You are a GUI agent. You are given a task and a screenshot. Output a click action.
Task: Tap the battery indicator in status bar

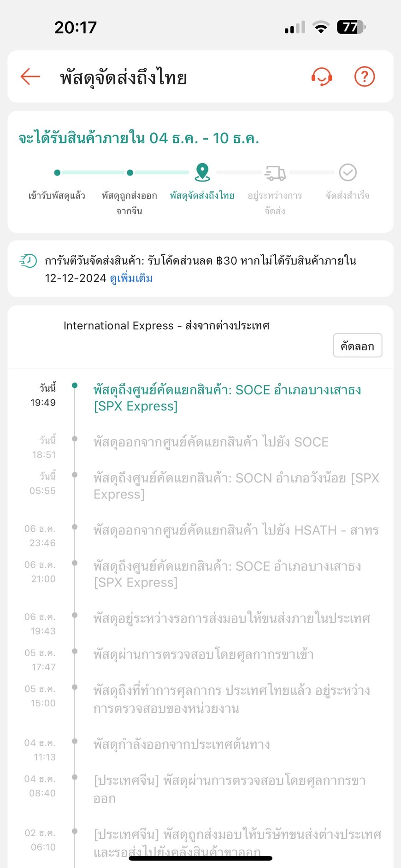tap(352, 27)
